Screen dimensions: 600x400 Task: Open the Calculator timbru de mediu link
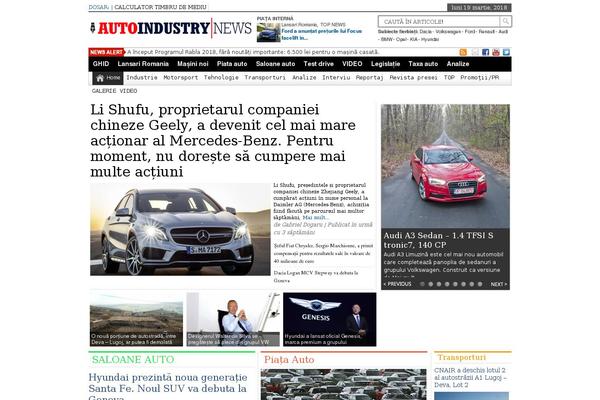160,7
